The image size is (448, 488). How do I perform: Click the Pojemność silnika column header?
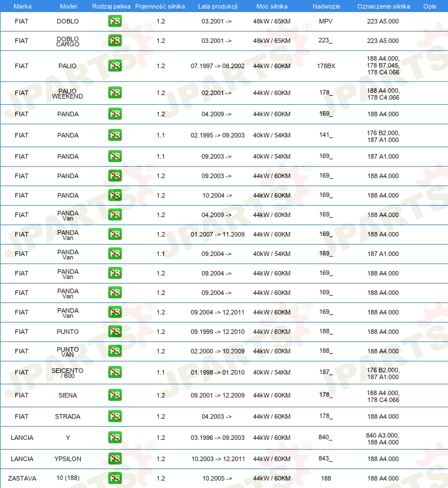[x=160, y=6]
